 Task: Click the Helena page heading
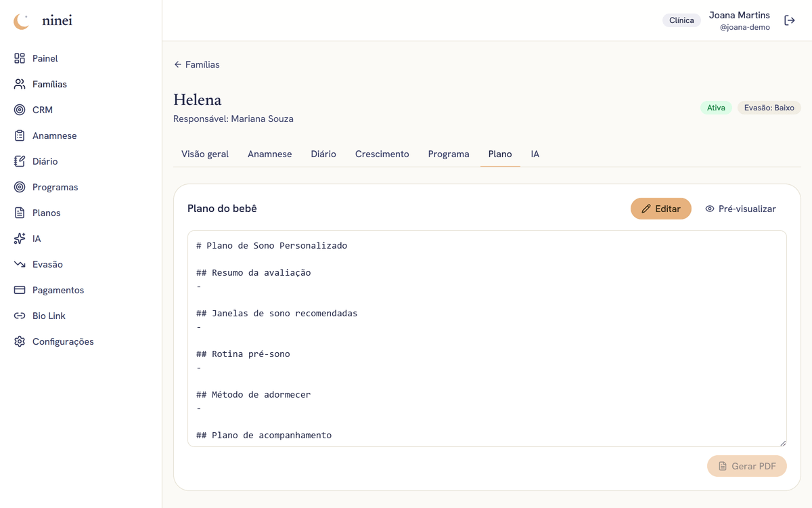pyautogui.click(x=198, y=100)
